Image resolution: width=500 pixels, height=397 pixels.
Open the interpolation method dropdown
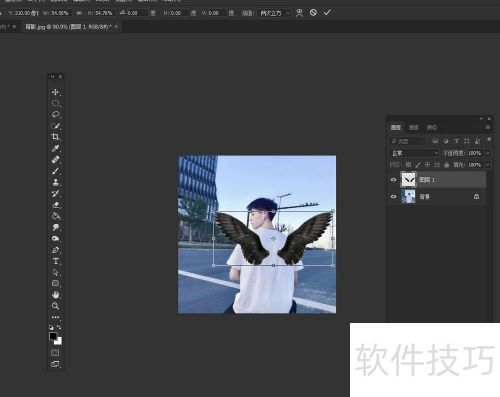(275, 13)
